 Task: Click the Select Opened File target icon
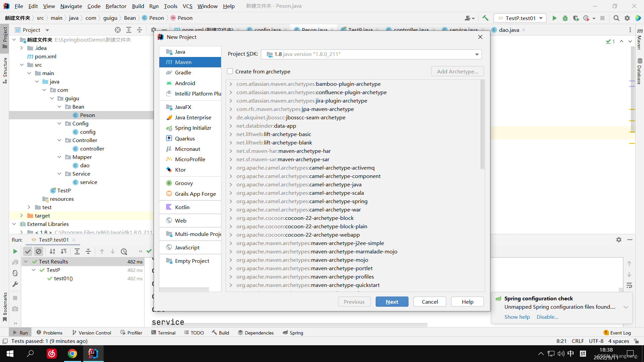click(x=118, y=30)
